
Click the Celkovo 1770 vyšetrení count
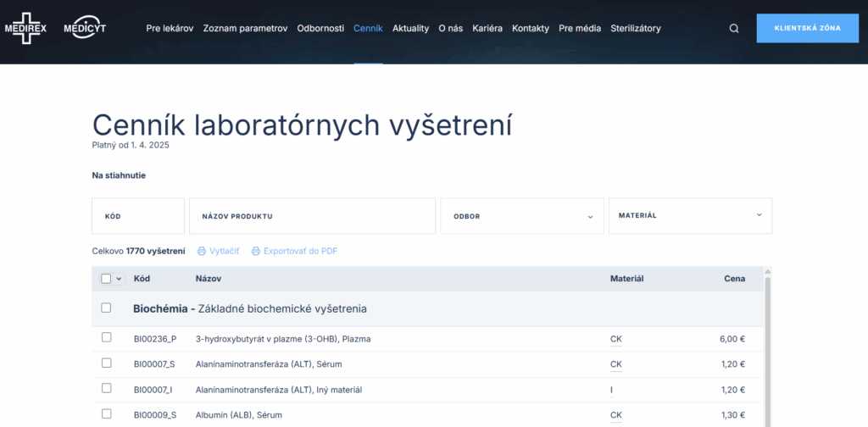pos(138,251)
